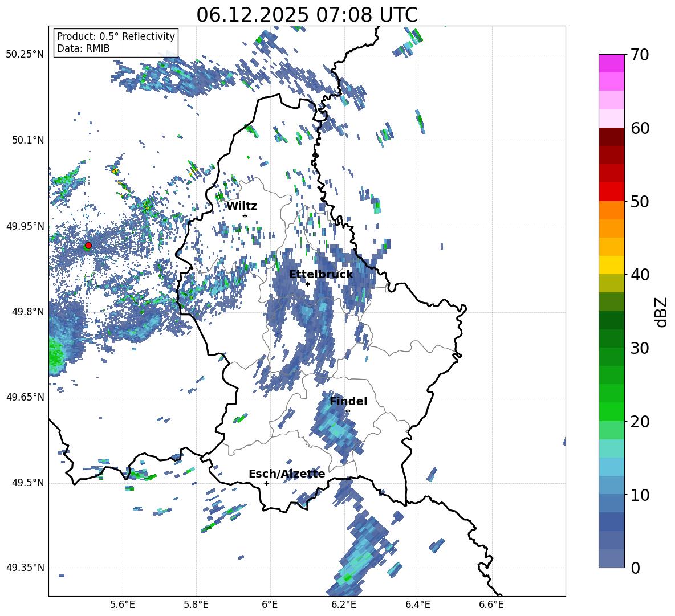
Task: Click the red radar site marker
Action: tap(88, 246)
